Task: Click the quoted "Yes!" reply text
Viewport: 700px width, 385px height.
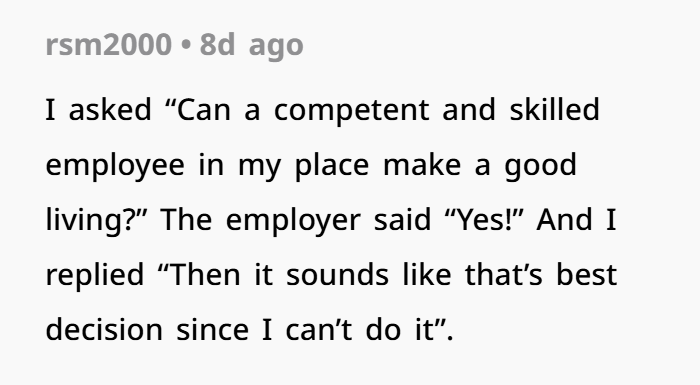Action: 484,220
